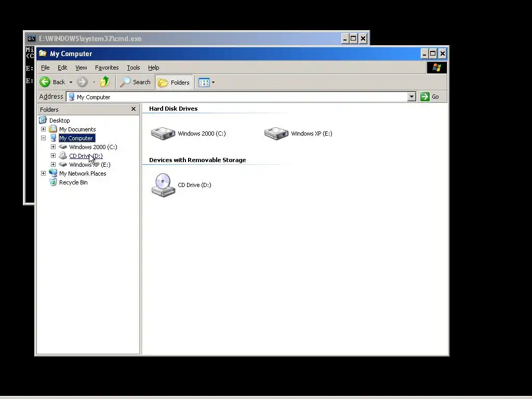Select CD Drive (D:) in folder tree
This screenshot has height=399, width=532.
pos(86,156)
